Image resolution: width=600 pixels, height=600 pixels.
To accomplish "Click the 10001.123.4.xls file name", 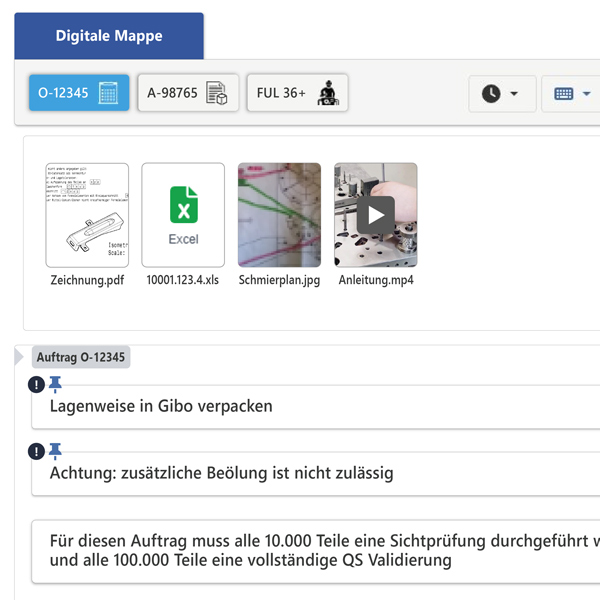I will 183,280.
